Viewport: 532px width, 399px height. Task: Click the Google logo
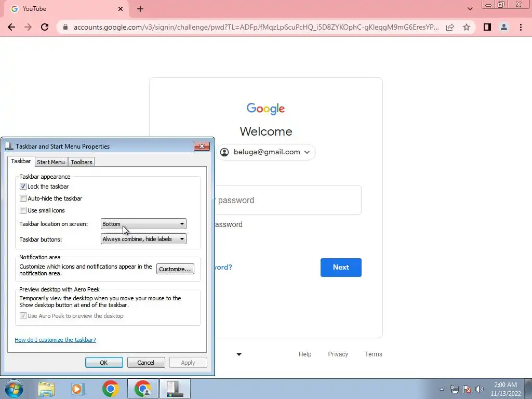pyautogui.click(x=265, y=109)
